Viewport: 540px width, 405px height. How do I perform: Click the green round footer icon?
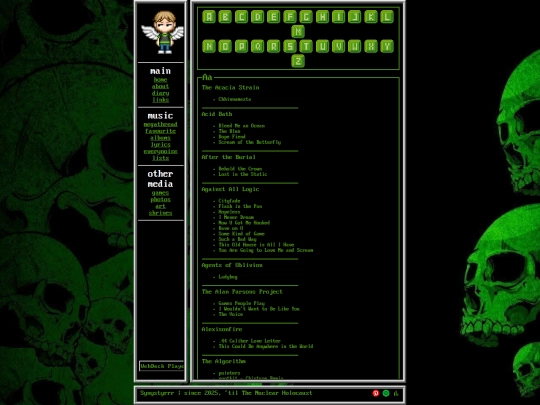click(386, 393)
